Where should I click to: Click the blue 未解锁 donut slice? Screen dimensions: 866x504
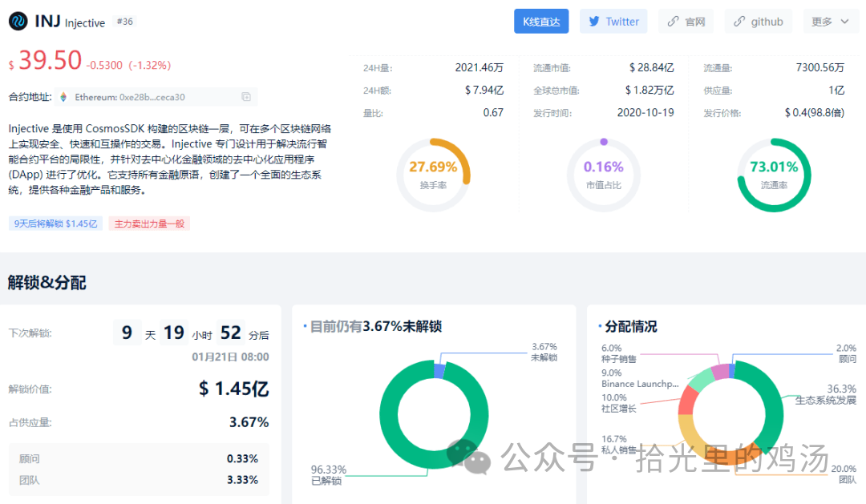(439, 371)
